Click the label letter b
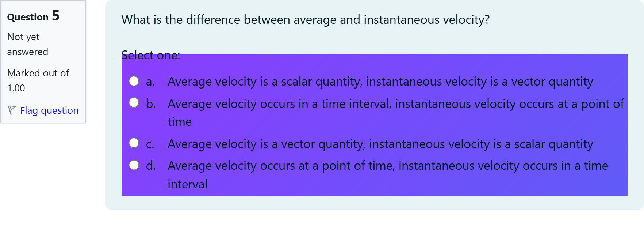 [x=150, y=104]
